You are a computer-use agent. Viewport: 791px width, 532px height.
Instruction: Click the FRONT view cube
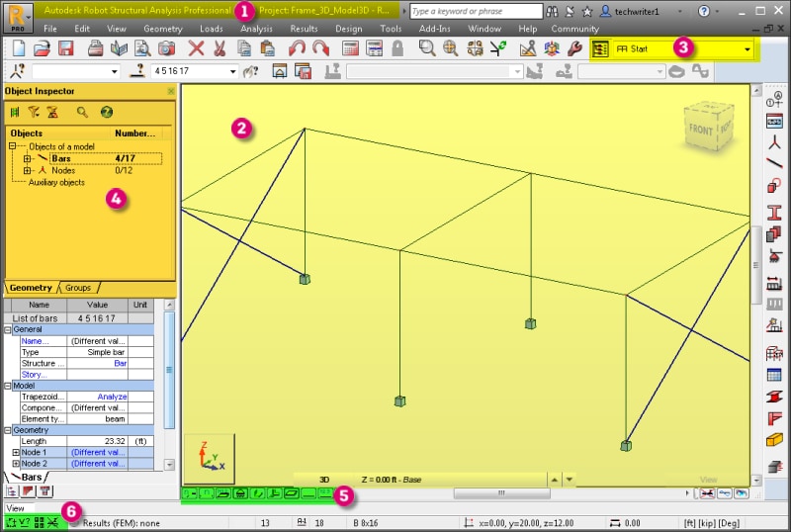point(708,128)
